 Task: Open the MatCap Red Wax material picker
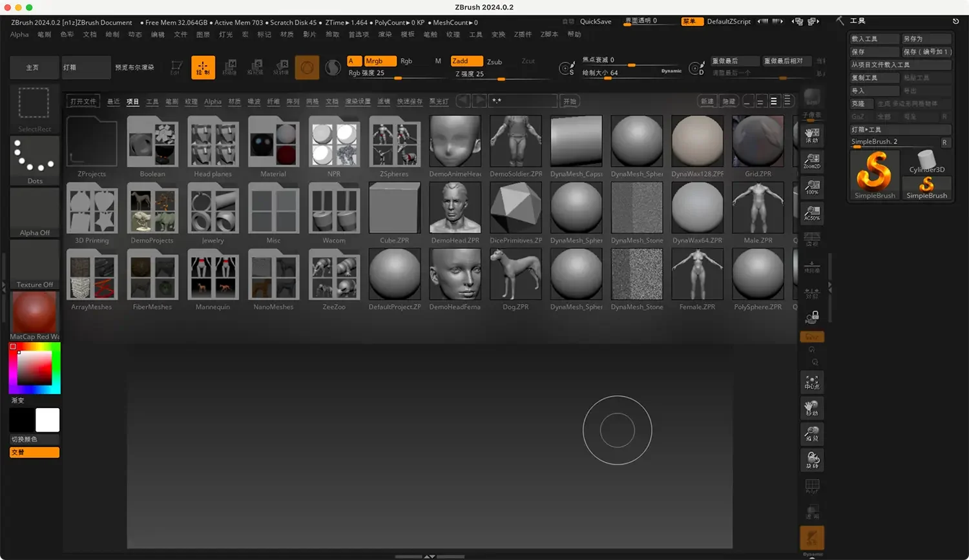(x=35, y=313)
